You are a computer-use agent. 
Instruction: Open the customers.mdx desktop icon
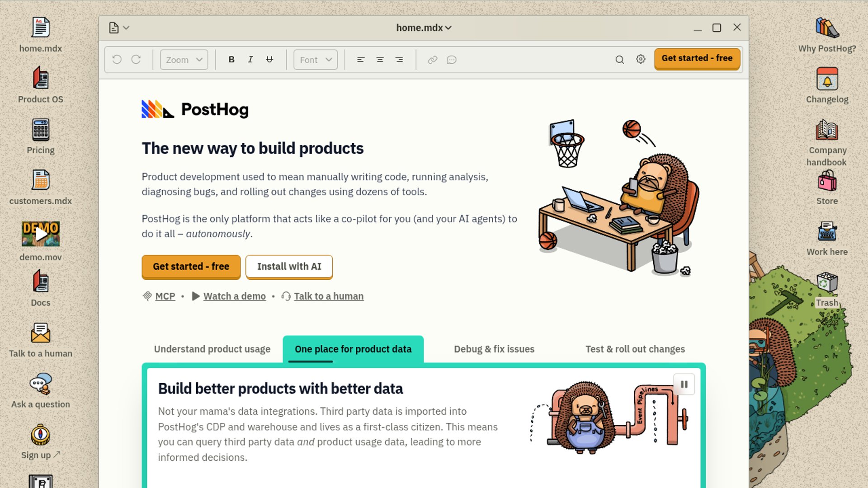tap(41, 187)
